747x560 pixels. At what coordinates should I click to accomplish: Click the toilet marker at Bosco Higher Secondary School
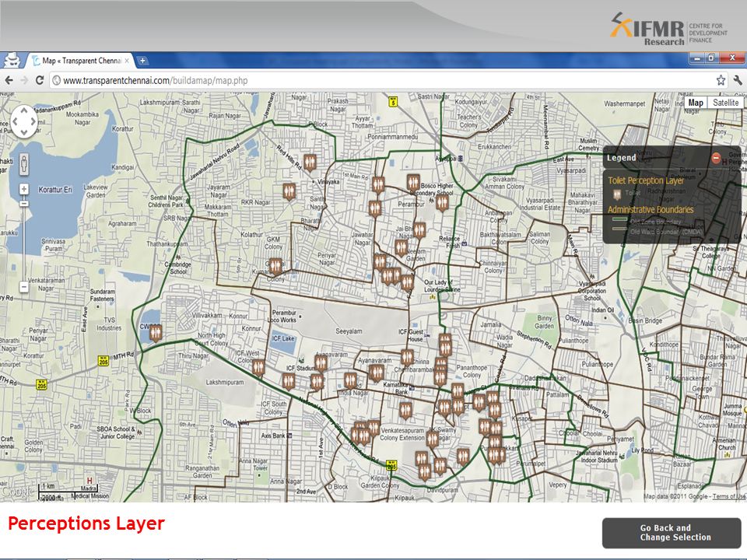(412, 183)
